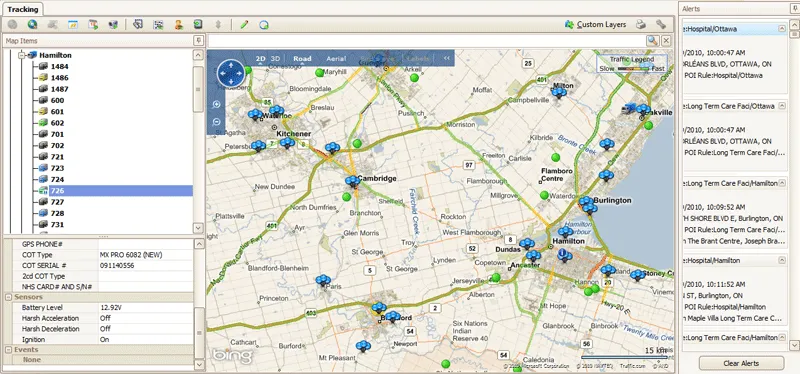Open the wrench settings icon
The image size is (800, 374).
tap(661, 24)
